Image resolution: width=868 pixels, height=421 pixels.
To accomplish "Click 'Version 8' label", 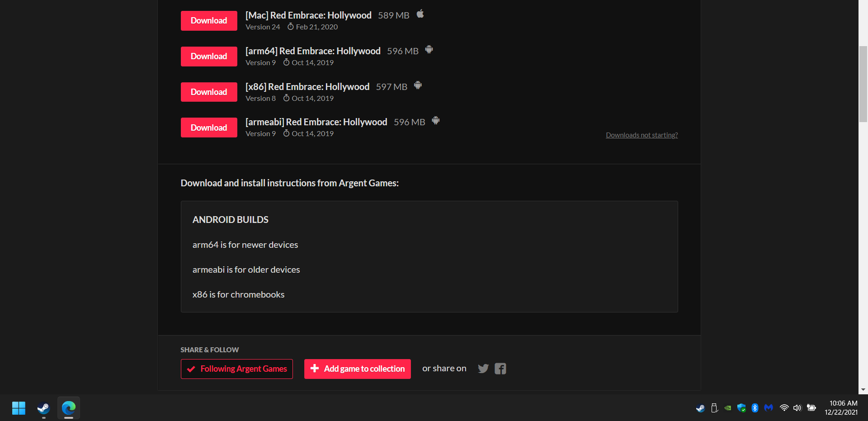I will coord(260,99).
